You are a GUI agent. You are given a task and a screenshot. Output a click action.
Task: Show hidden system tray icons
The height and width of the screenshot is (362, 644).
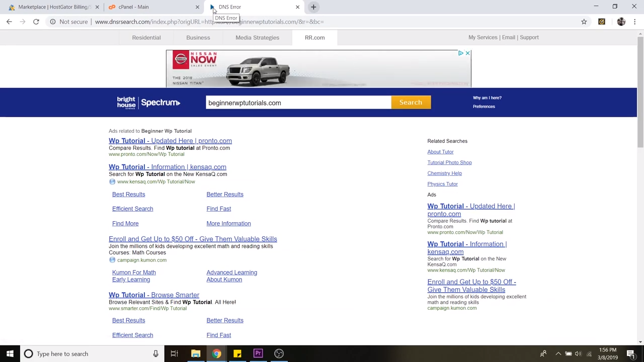click(557, 354)
